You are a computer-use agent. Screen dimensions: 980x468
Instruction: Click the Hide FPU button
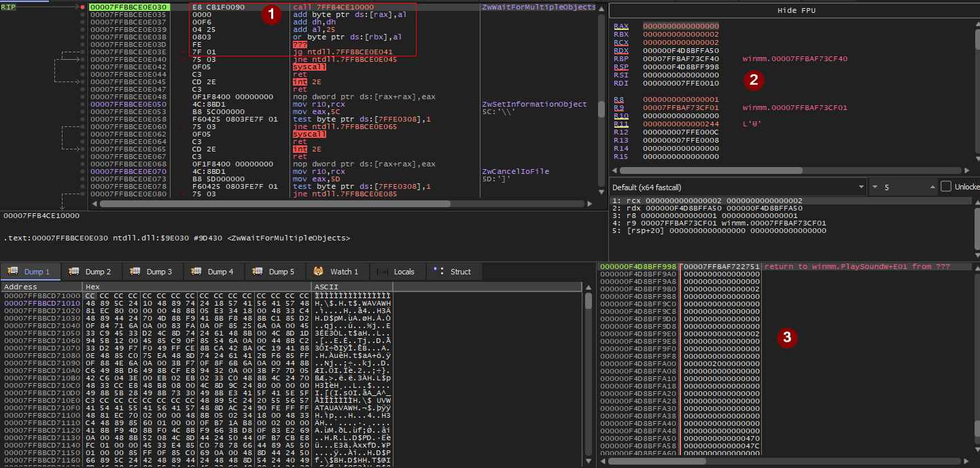(794, 11)
